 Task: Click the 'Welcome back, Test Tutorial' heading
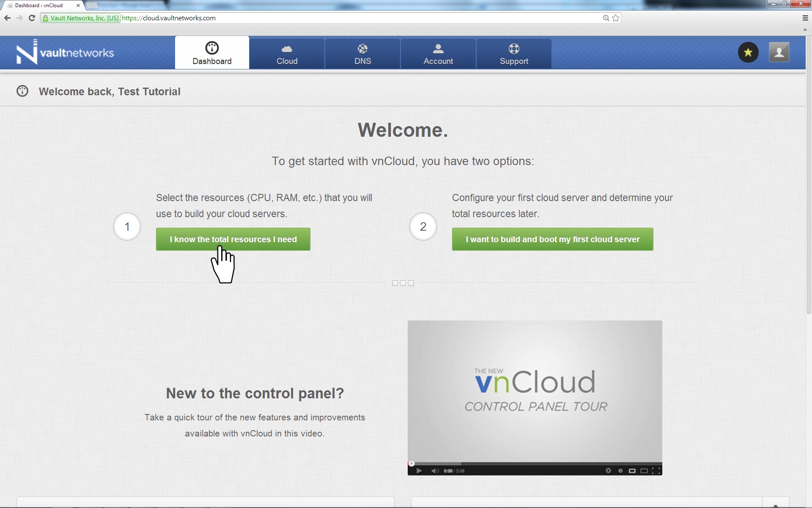[110, 91]
